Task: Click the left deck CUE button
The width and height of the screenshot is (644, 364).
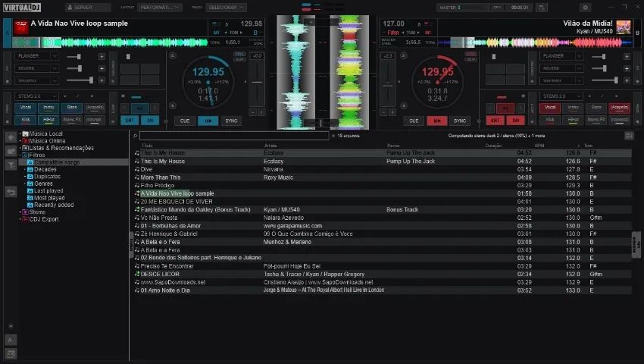Action: click(185, 121)
